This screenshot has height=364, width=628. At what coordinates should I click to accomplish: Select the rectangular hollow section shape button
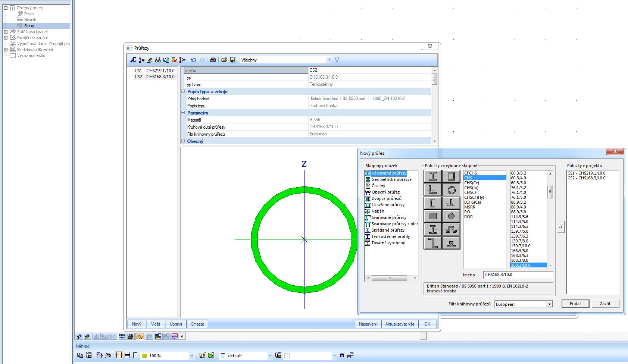(x=451, y=176)
